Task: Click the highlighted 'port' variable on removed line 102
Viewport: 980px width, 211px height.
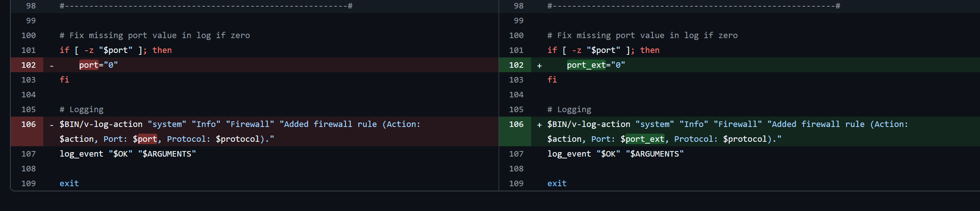Action: (89, 65)
